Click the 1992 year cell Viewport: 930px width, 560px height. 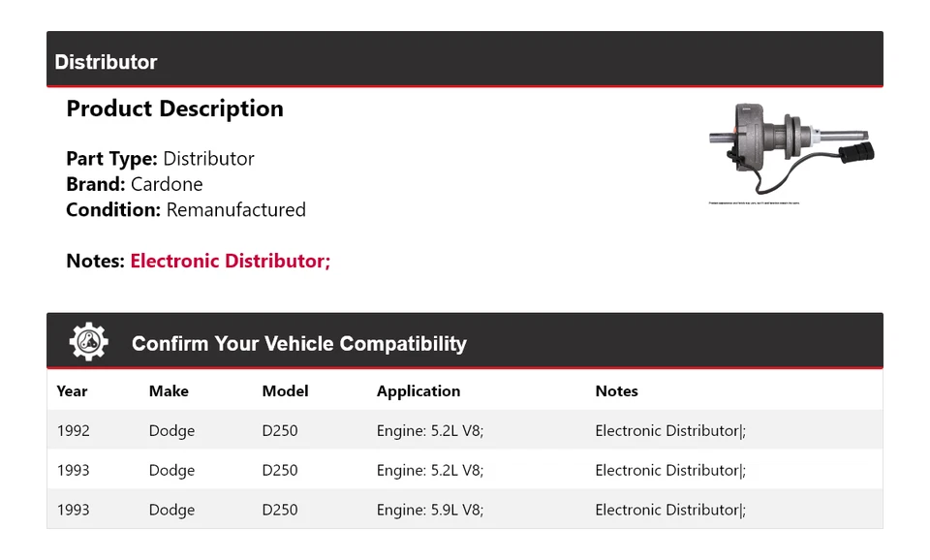pos(73,431)
